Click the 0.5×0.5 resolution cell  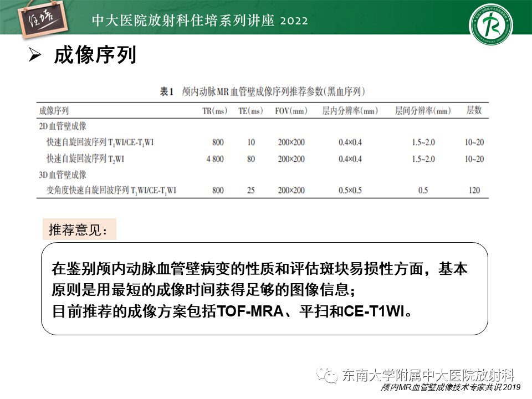point(350,190)
